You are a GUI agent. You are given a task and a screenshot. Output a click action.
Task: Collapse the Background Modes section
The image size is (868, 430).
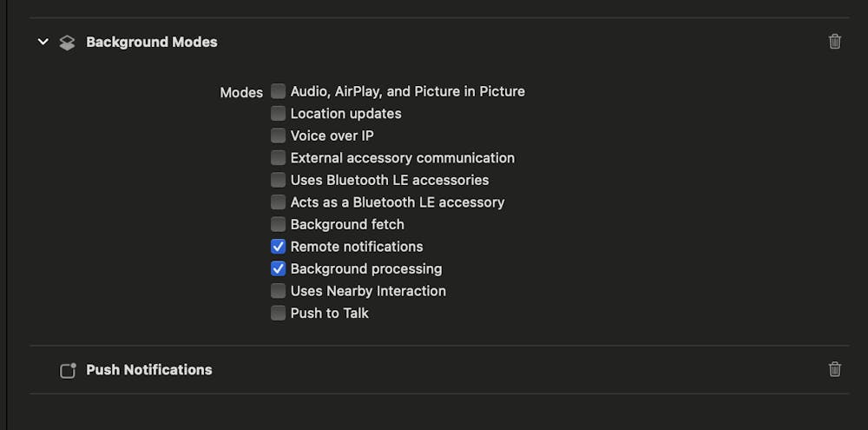tap(43, 42)
